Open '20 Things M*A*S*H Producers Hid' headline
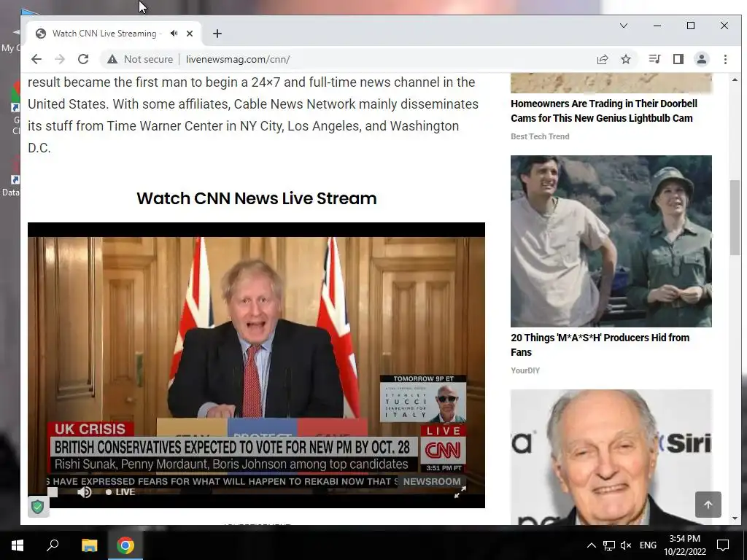The width and height of the screenshot is (747, 560). point(600,345)
